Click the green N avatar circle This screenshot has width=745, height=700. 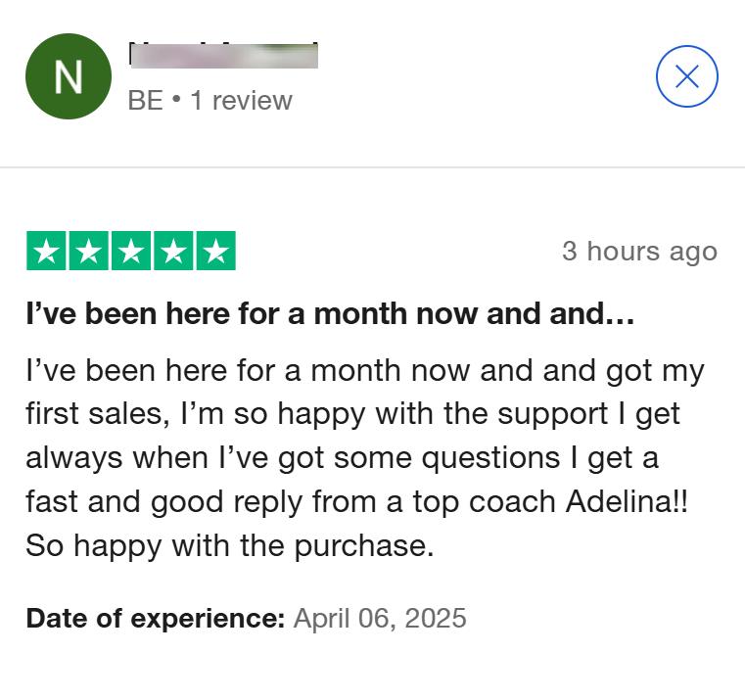coord(69,76)
